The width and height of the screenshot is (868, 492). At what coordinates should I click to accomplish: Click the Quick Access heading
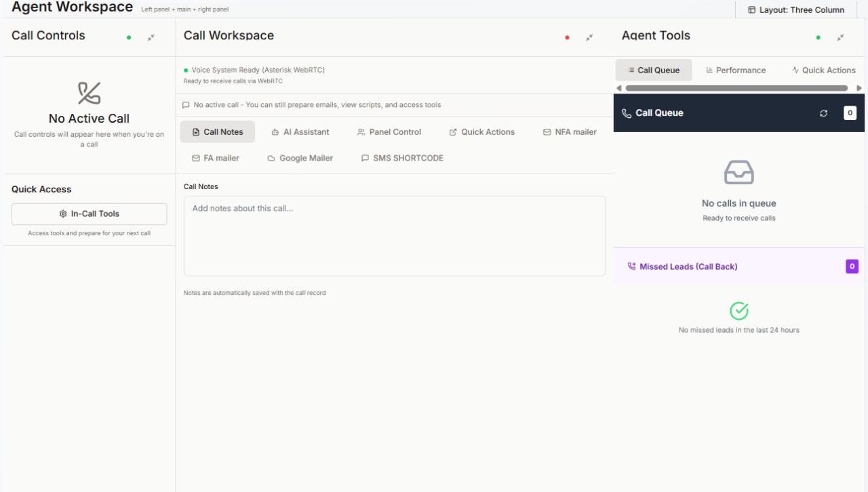(41, 189)
